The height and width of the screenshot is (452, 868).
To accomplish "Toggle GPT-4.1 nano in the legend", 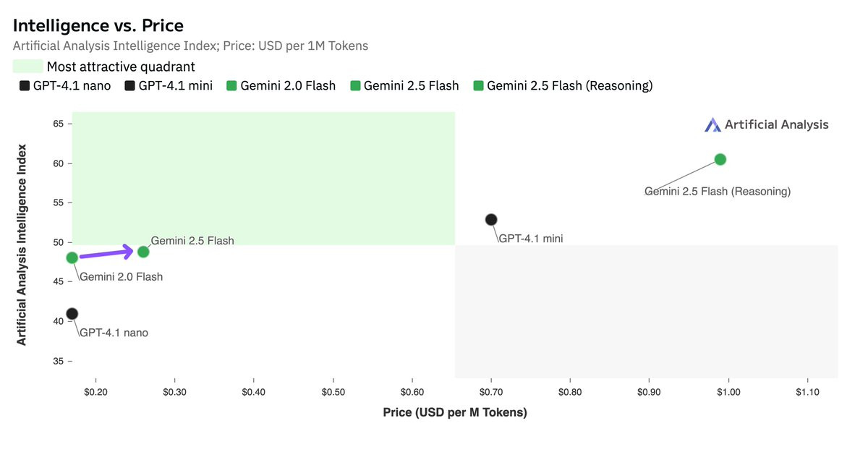I will click(65, 85).
